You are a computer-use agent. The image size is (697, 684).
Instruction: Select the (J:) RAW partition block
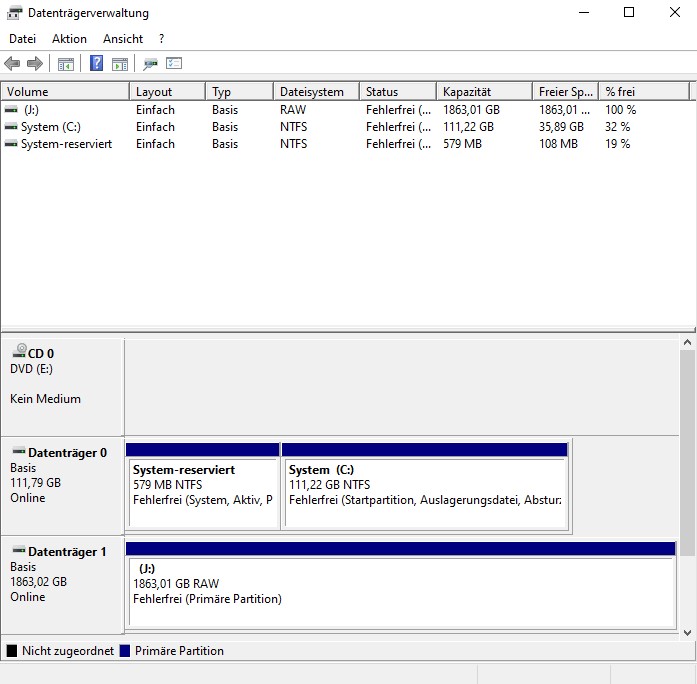401,585
